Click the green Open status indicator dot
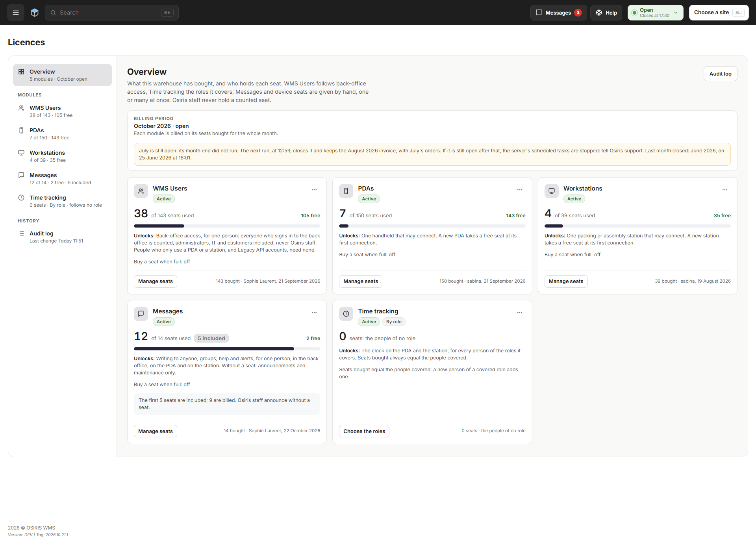The image size is (756, 548). (x=634, y=13)
